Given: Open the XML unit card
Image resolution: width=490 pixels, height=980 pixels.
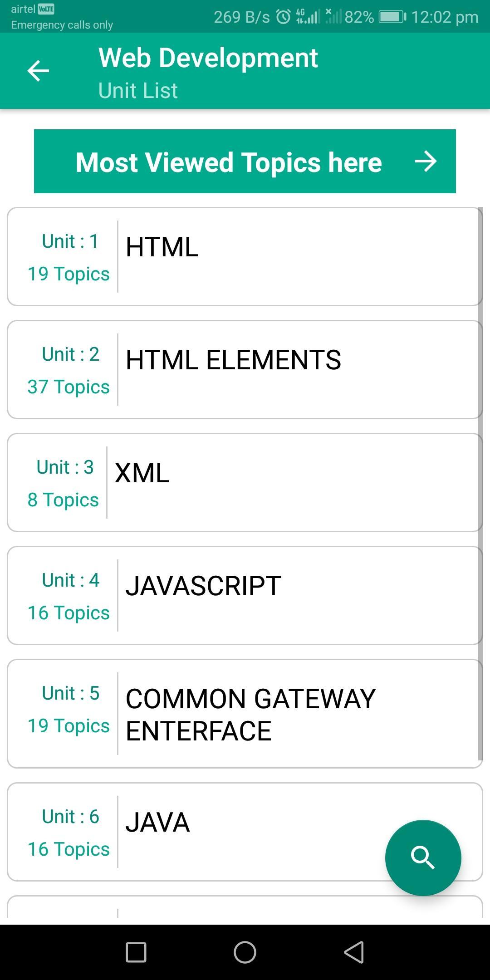Looking at the screenshot, I should [245, 482].
